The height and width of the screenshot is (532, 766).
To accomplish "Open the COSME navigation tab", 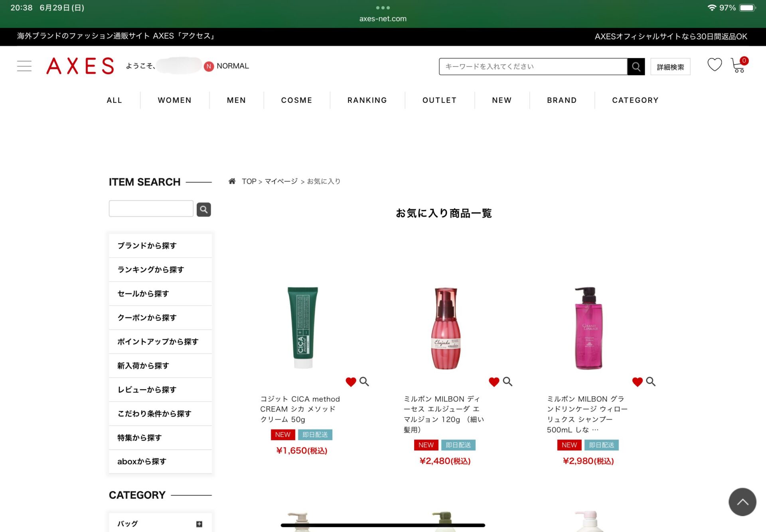I will (x=297, y=100).
